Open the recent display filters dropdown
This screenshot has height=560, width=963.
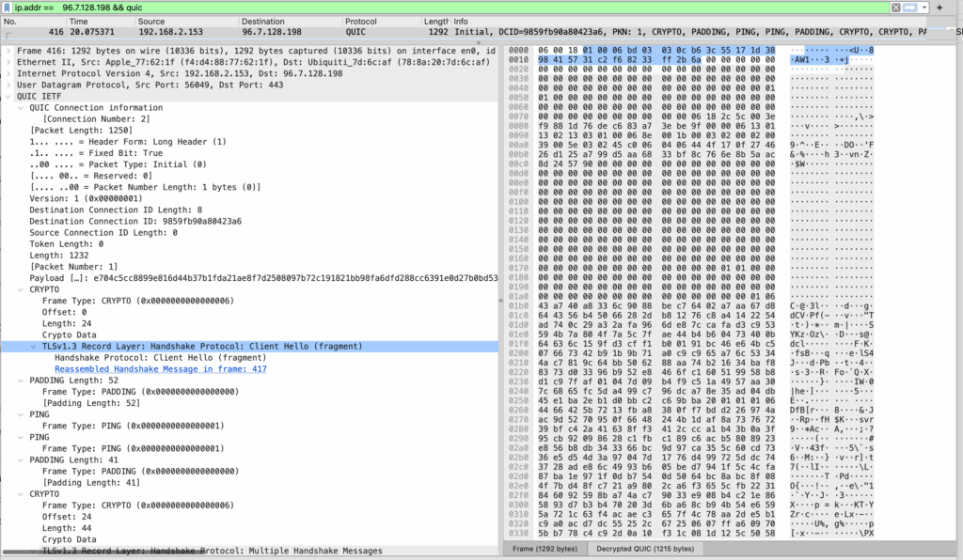pyautogui.click(x=924, y=8)
